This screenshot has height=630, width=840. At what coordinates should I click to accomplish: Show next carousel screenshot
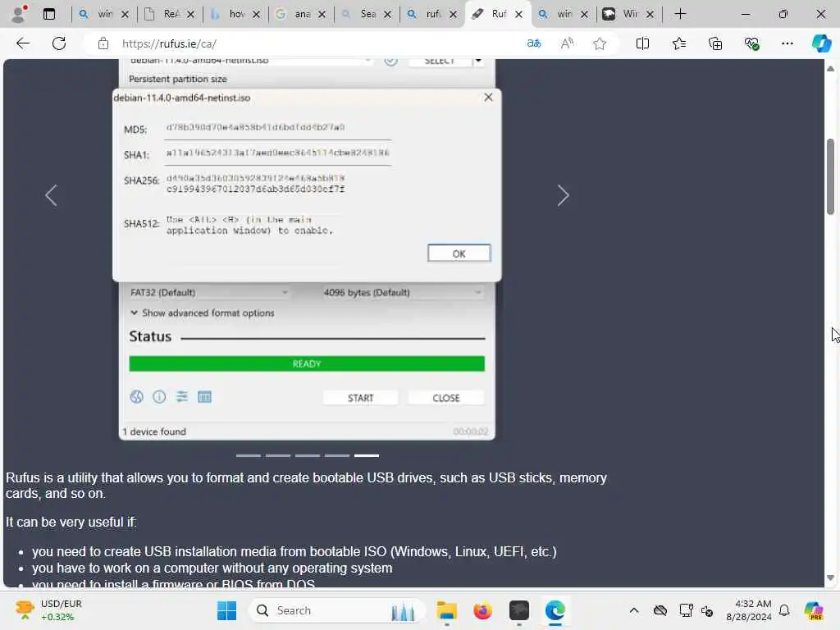(563, 195)
